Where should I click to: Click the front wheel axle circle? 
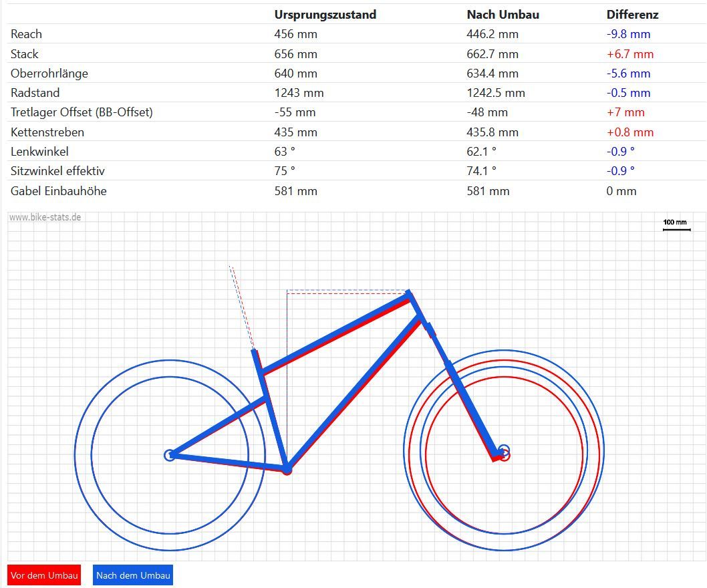click(x=504, y=452)
